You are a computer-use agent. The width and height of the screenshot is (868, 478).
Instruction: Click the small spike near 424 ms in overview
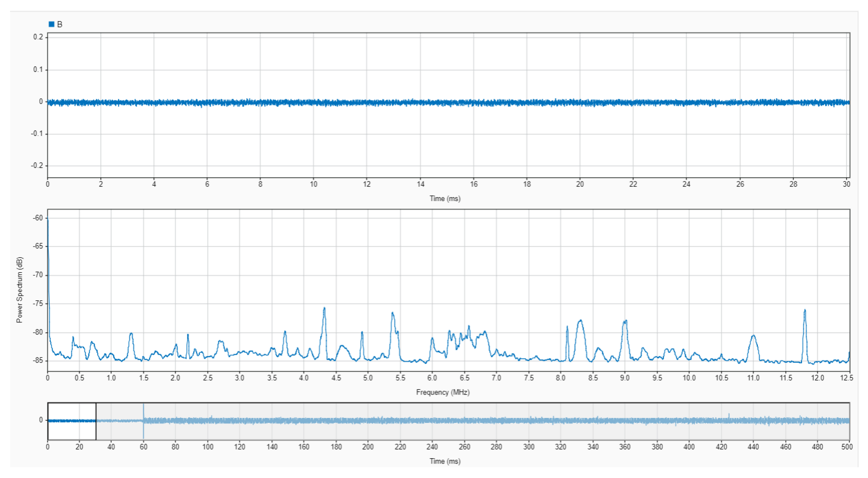click(729, 416)
